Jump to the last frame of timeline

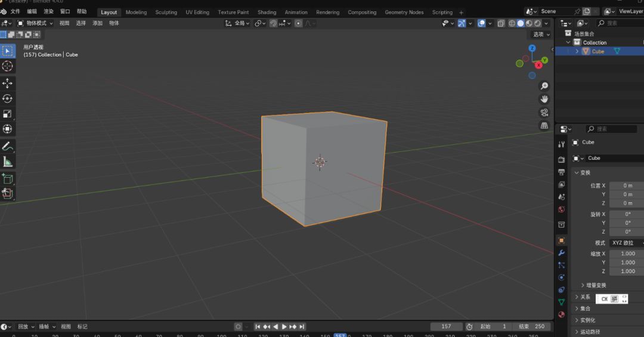tap(302, 326)
